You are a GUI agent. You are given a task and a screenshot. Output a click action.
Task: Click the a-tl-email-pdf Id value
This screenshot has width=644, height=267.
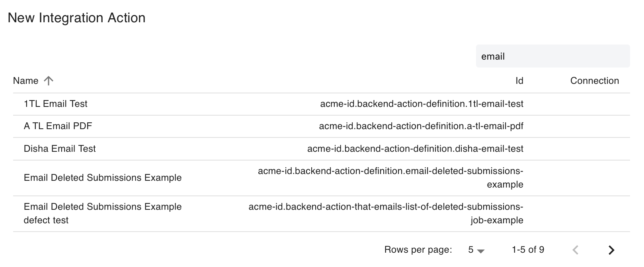421,126
